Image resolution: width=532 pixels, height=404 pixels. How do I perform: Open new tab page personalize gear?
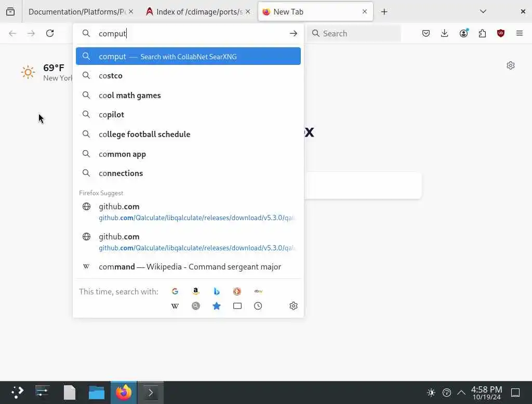coord(510,65)
